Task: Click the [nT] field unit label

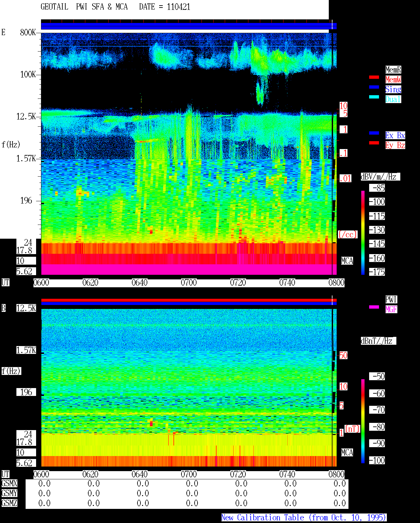Action: (352, 429)
